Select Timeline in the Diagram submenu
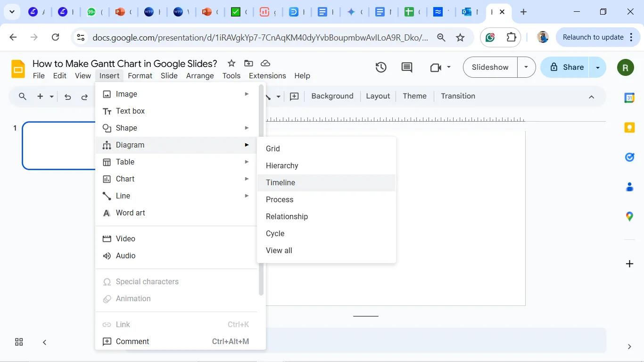644x362 pixels. tap(326, 183)
